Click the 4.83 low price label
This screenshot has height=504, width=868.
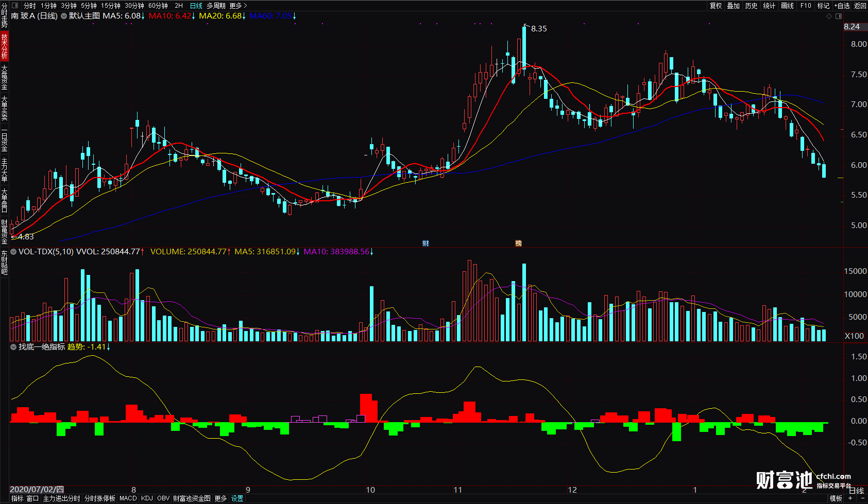pos(26,237)
